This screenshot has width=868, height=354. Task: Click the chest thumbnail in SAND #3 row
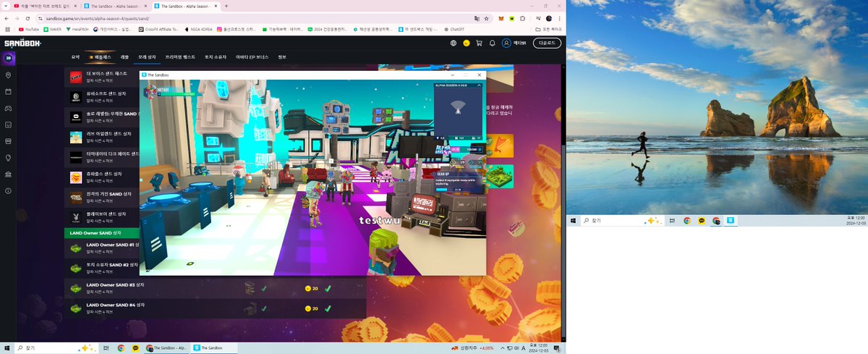click(x=250, y=288)
